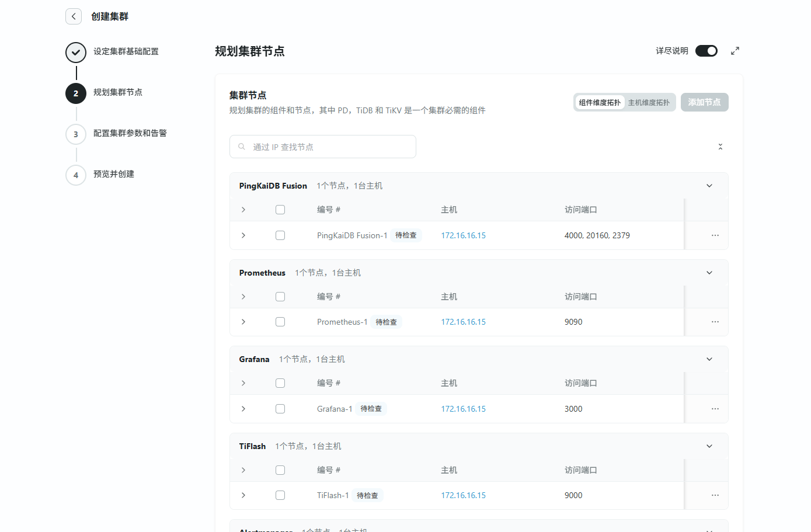Viewport: 811px width, 532px height.
Task: Open more actions menu for TiFlash-1
Action: point(715,495)
